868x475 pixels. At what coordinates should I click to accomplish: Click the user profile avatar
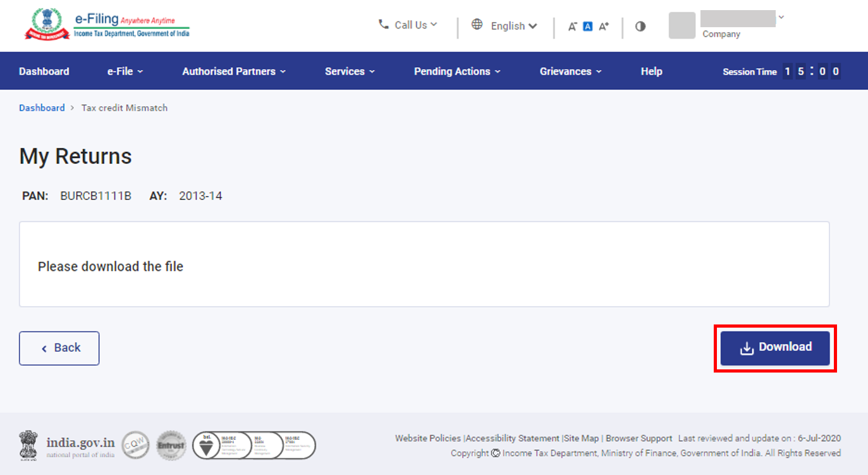click(x=682, y=25)
